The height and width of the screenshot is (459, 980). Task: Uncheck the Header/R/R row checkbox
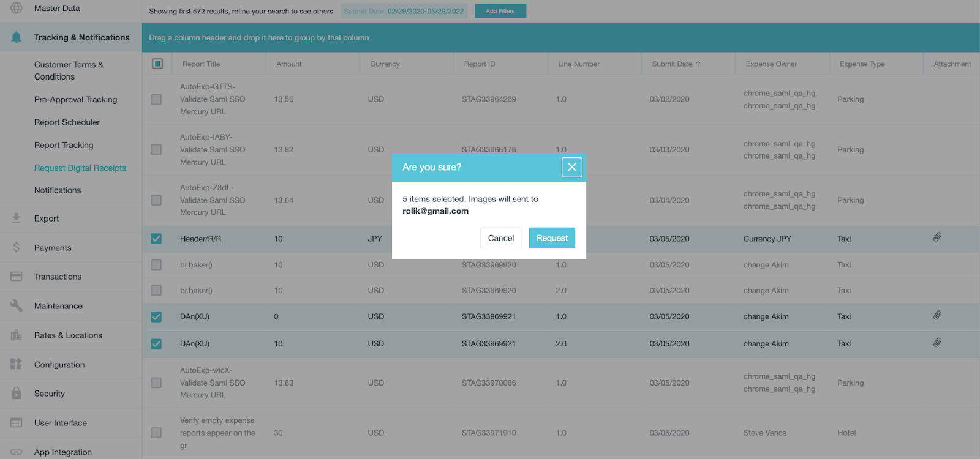pos(156,239)
